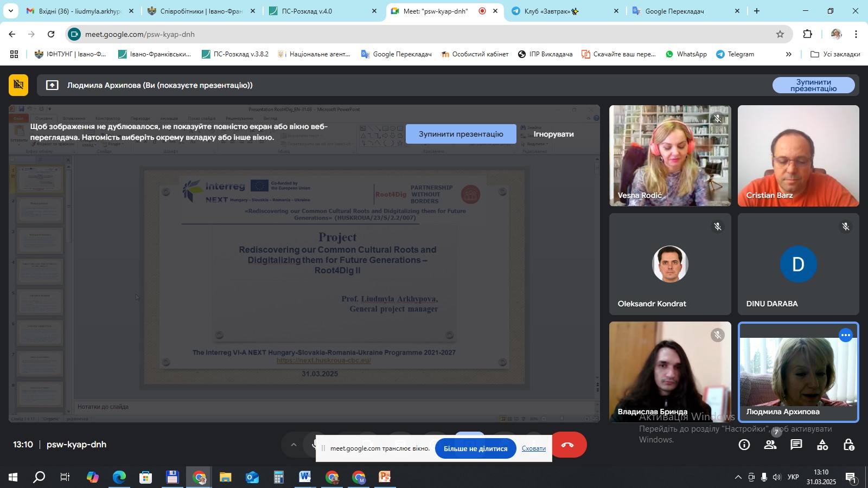Screen dimensions: 868x488
Task: Click the red leave call button
Action: click(x=568, y=445)
